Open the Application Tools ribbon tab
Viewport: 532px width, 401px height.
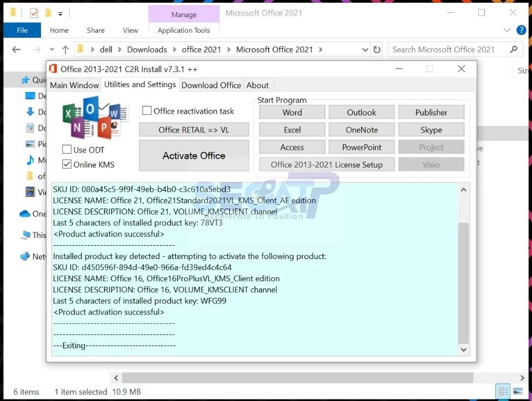(183, 30)
